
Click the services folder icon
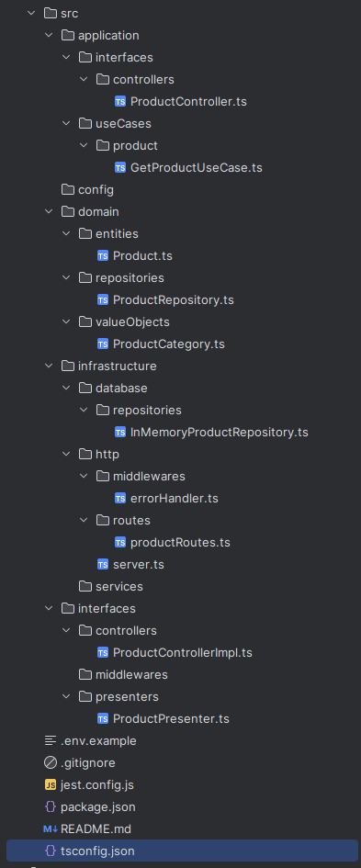pyautogui.click(x=85, y=586)
